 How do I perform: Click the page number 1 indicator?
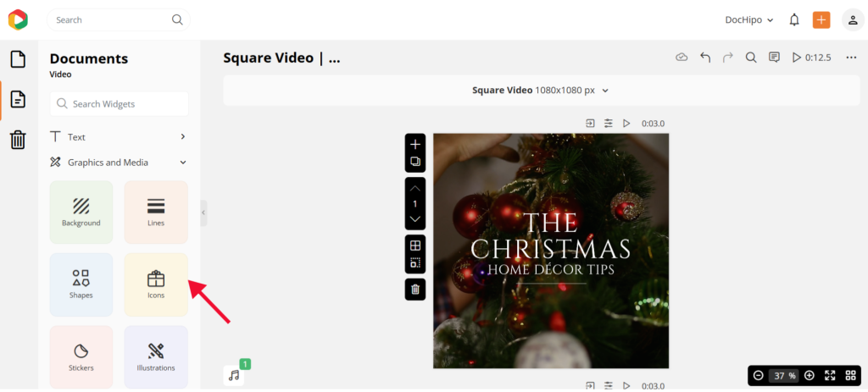[415, 204]
